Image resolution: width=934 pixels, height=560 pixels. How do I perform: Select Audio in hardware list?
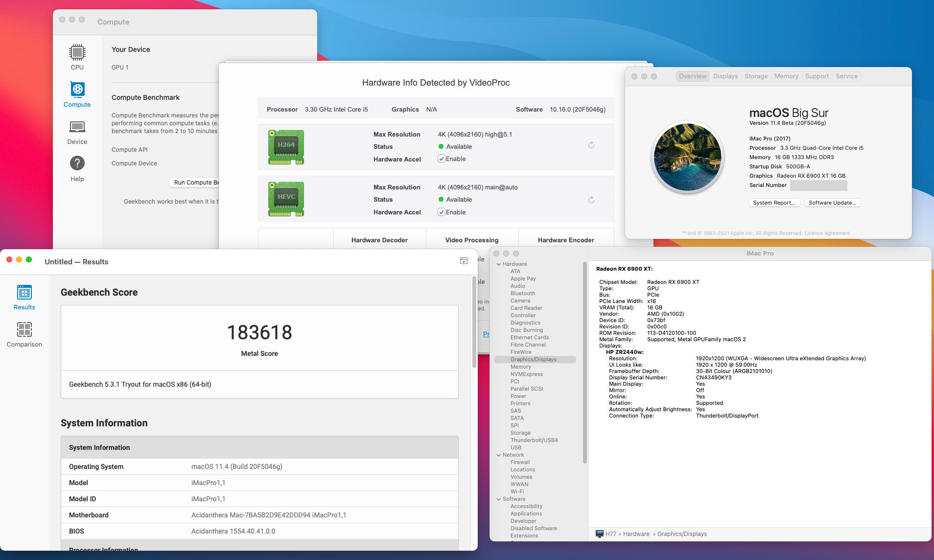click(518, 286)
